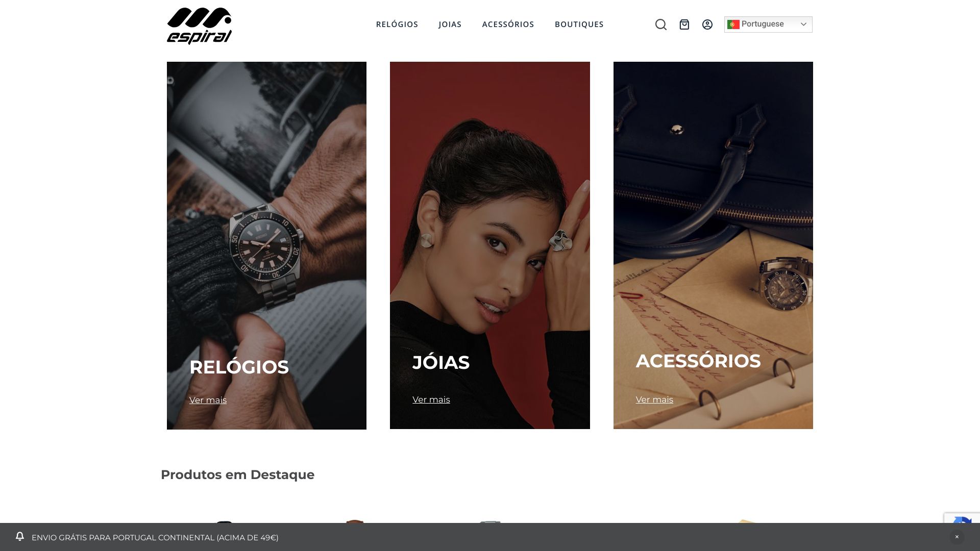This screenshot has width=980, height=551.
Task: Open the Boutiques menu item
Action: [x=579, y=24]
